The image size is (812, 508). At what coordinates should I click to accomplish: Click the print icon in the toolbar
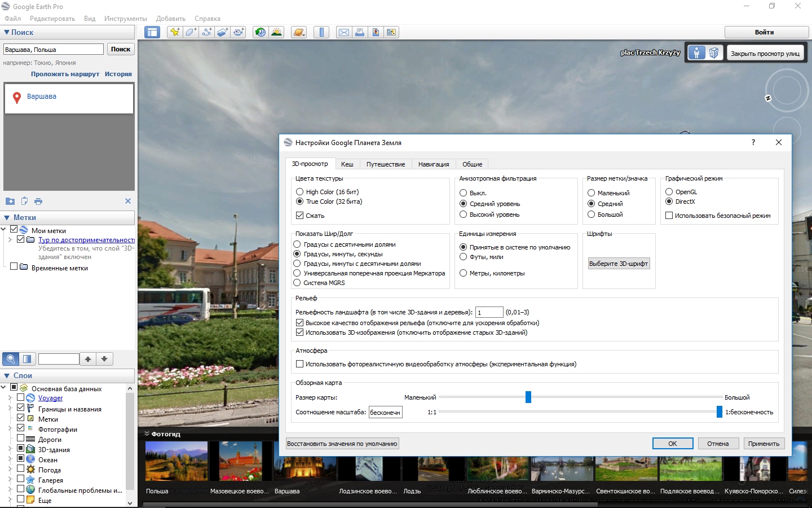(359, 32)
